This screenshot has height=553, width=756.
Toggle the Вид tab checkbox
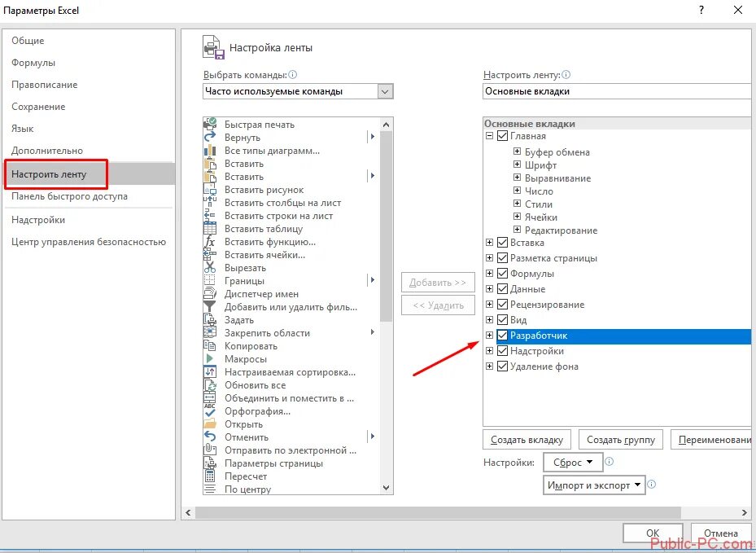tap(502, 319)
